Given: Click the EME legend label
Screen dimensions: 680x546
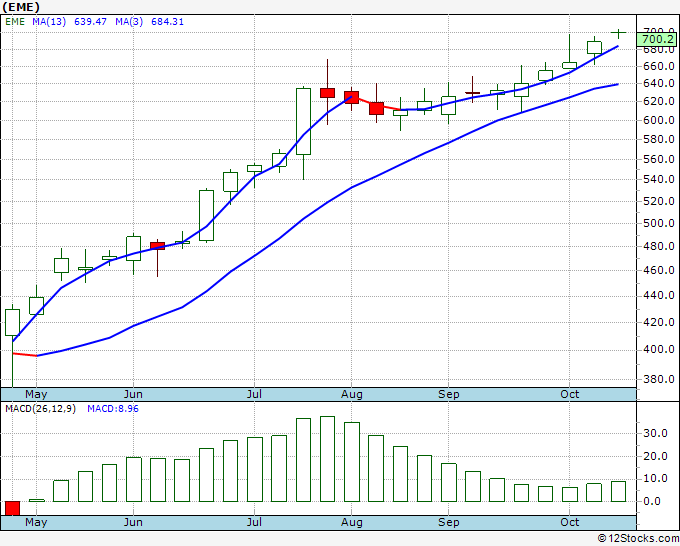Looking at the screenshot, I should (x=15, y=21).
